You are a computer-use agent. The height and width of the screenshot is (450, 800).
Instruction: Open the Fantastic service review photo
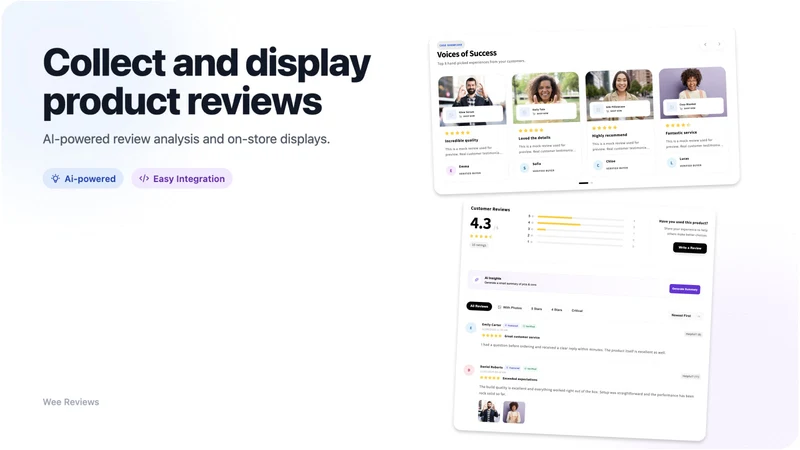tap(693, 92)
